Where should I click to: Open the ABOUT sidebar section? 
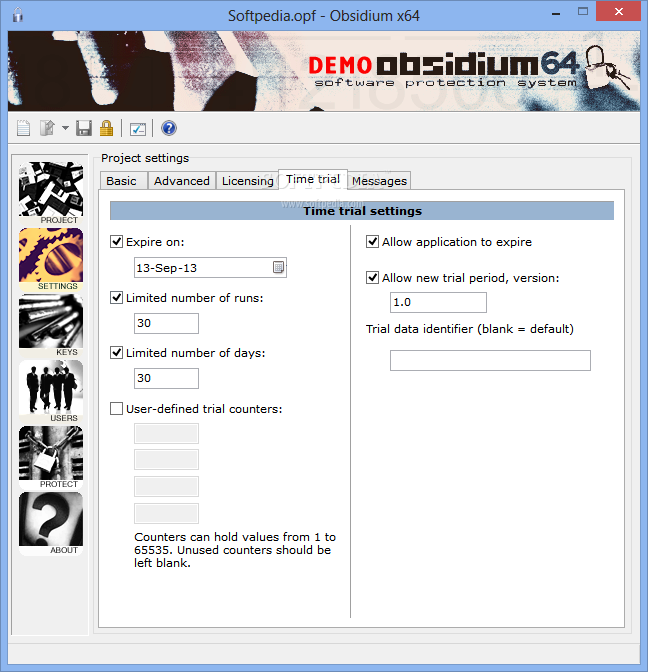pyautogui.click(x=51, y=523)
